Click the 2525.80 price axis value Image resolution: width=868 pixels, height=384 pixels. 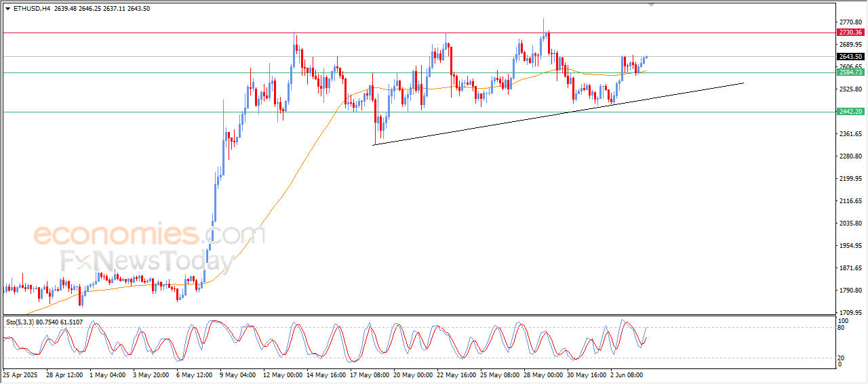[850, 89]
